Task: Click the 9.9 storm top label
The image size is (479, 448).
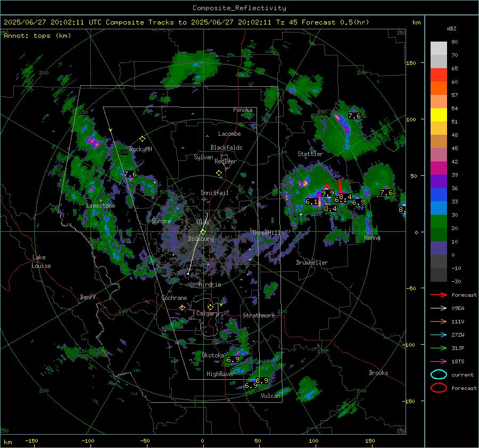Action: tap(328, 193)
